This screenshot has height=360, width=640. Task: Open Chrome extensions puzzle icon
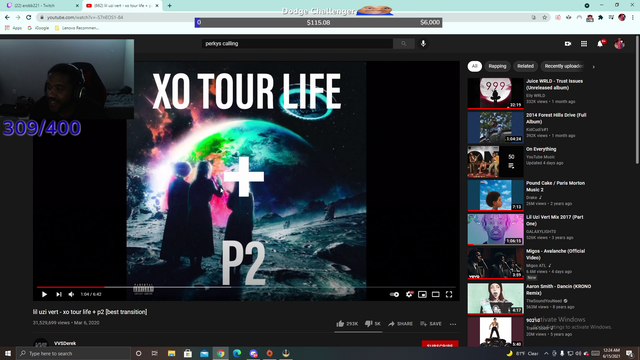[x=600, y=18]
